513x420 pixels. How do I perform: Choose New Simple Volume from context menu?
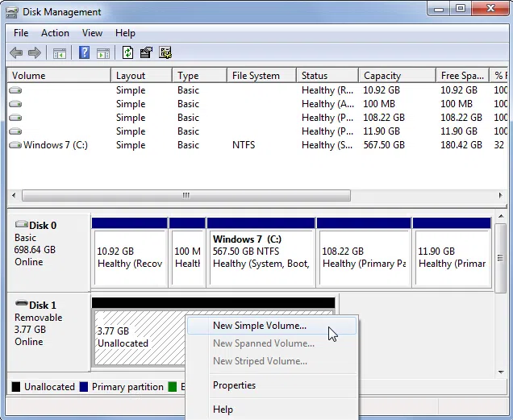tap(259, 326)
